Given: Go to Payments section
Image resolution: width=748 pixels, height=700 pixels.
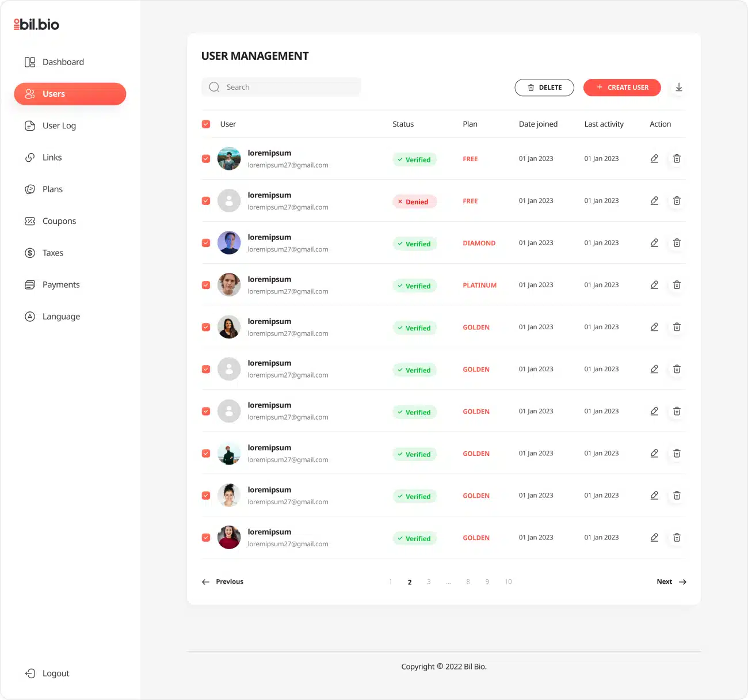Looking at the screenshot, I should pyautogui.click(x=60, y=285).
